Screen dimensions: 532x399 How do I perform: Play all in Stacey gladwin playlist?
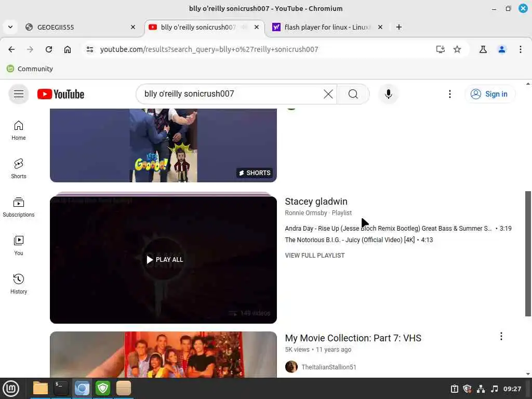pyautogui.click(x=164, y=260)
